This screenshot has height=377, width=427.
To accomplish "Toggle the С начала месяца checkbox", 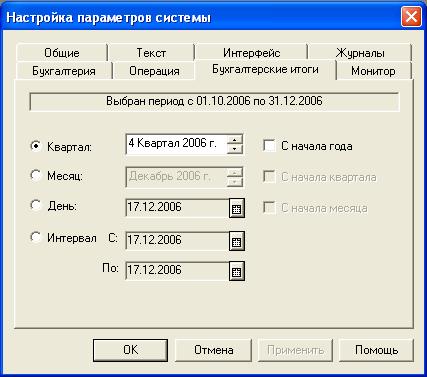I will (x=269, y=208).
